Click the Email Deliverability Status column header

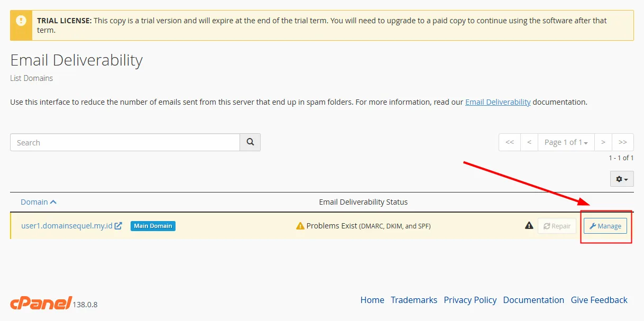[363, 202]
